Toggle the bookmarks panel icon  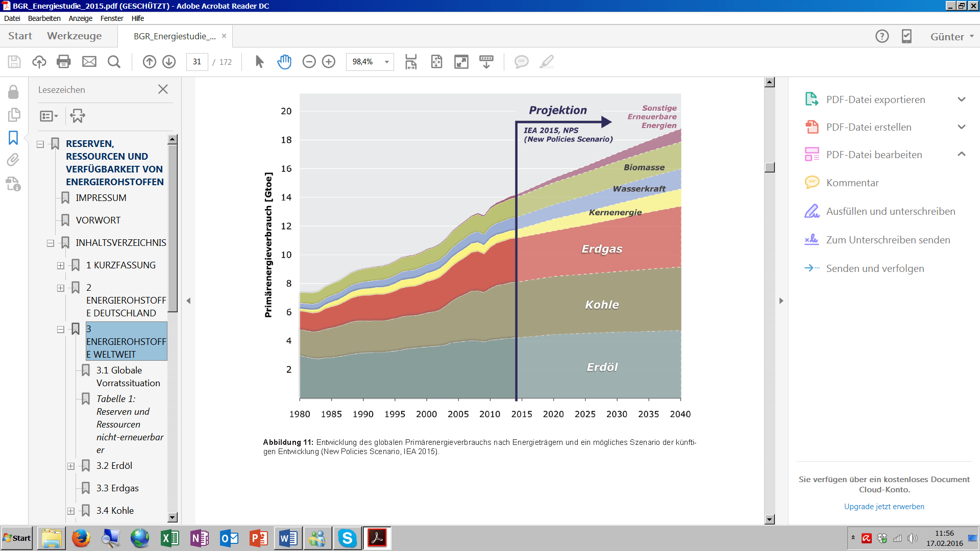pos(13,138)
